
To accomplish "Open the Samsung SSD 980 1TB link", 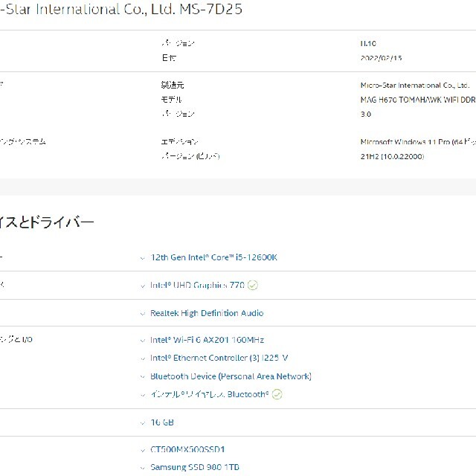I will pos(195,467).
